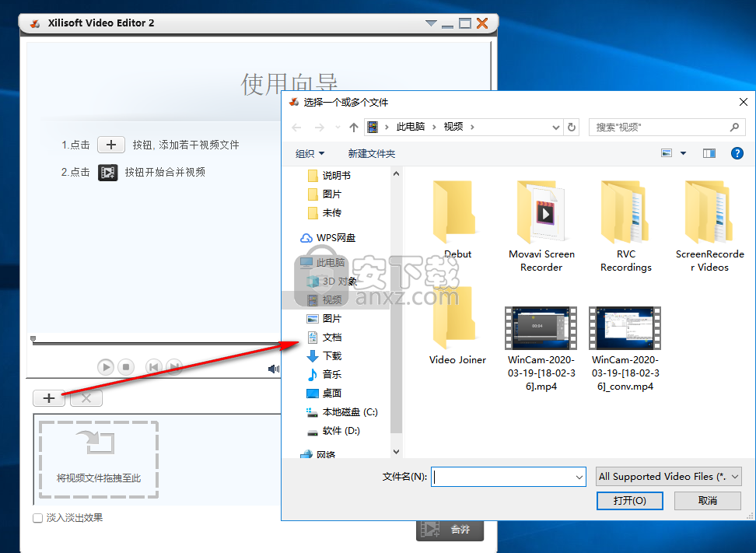Go up one folder level
Viewport: 756px width, 553px height.
[354, 128]
